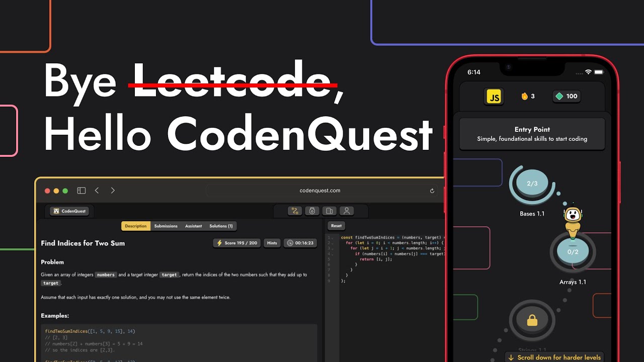
Task: Click the inline 'numbers' code tag
Action: (x=106, y=275)
